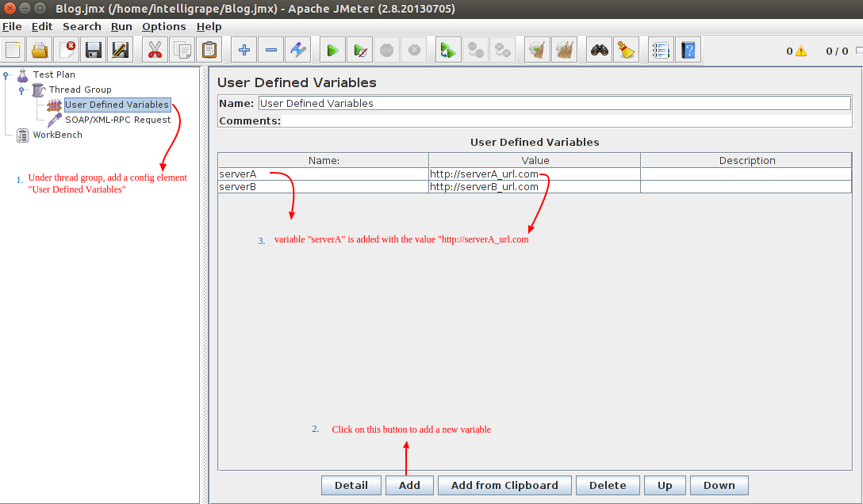Click the Description cell in serverB row
Image resolution: width=863 pixels, height=504 pixels.
[746, 187]
